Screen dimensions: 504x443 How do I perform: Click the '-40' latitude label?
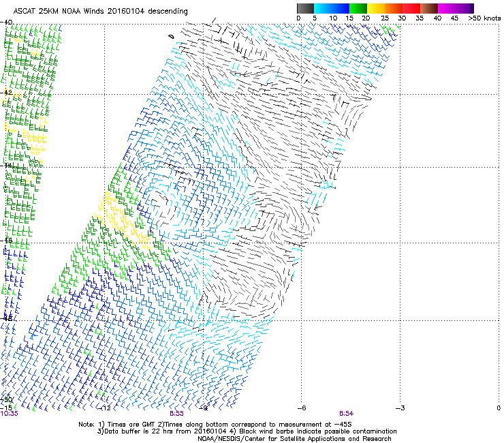click(6, 22)
